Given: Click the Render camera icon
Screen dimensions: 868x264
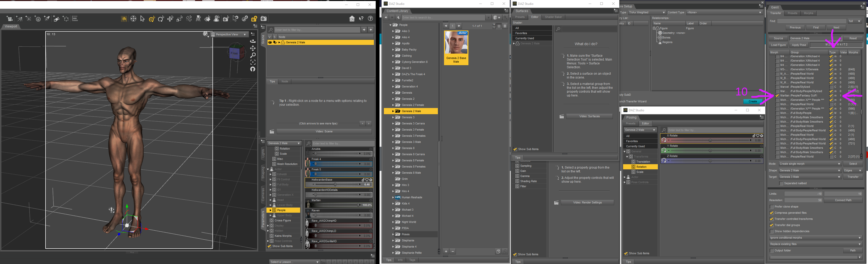Looking at the screenshot, I should 264,19.
